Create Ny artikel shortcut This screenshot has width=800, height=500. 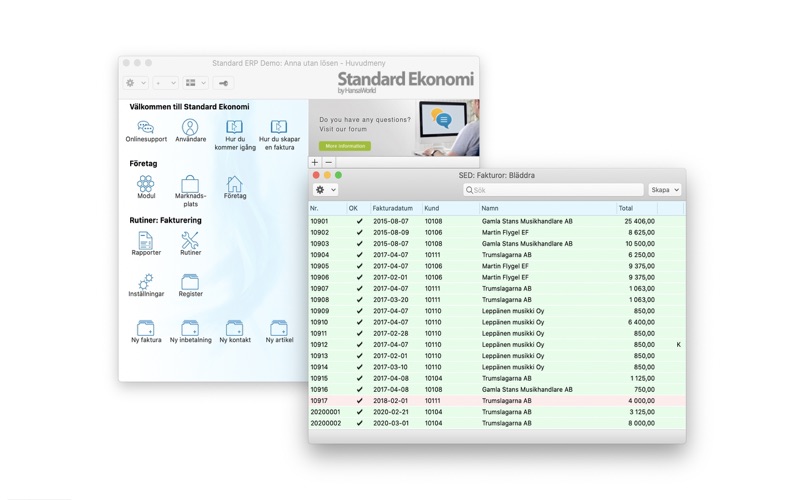click(279, 328)
